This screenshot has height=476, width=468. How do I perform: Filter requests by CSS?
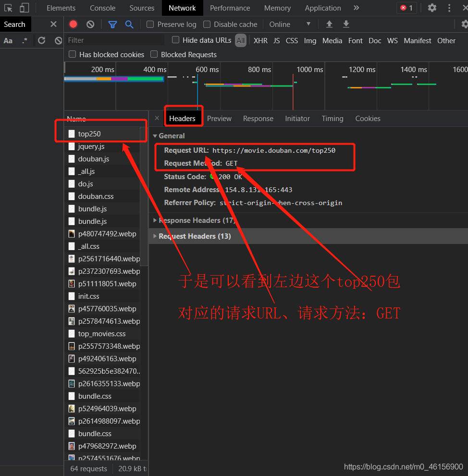click(x=292, y=40)
